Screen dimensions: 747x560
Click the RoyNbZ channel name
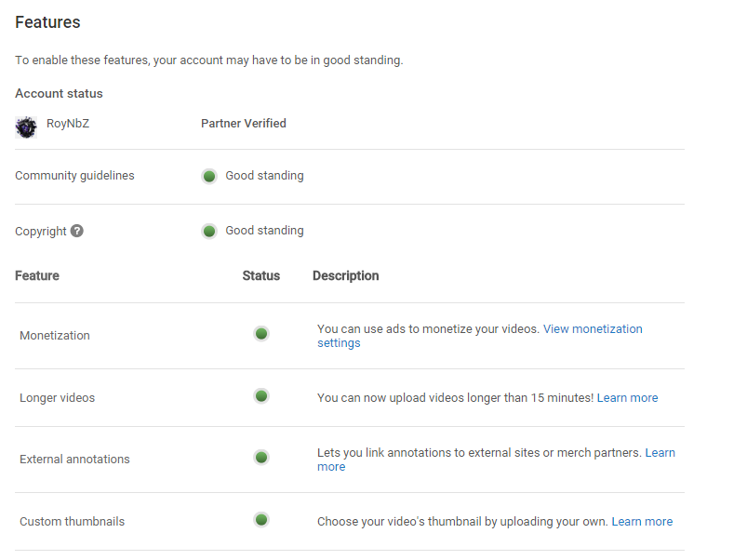point(68,124)
